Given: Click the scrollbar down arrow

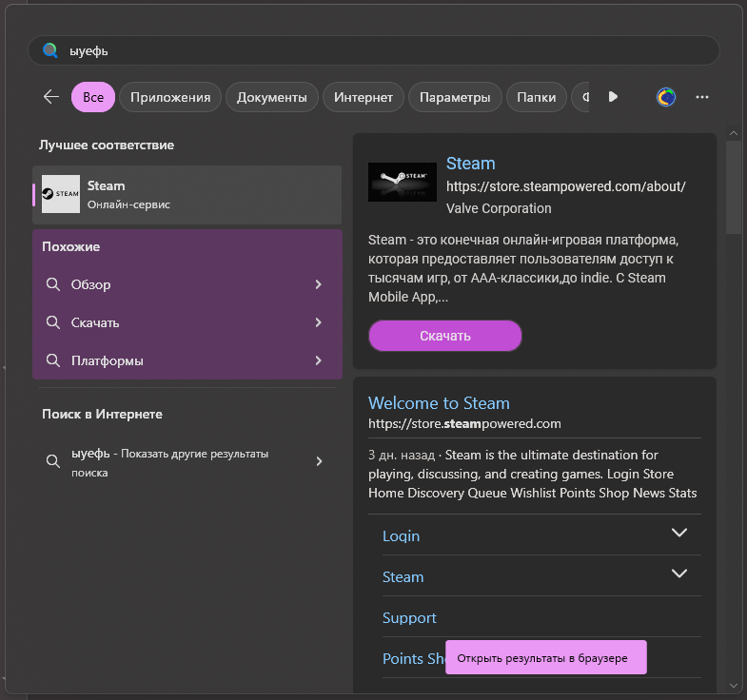Looking at the screenshot, I should click(x=733, y=685).
